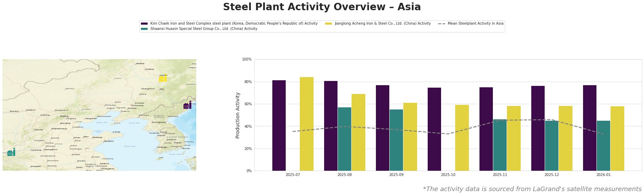Screen dimensions: 644x195
Task: Click the purple bar for 2025-12
Action: [538, 128]
